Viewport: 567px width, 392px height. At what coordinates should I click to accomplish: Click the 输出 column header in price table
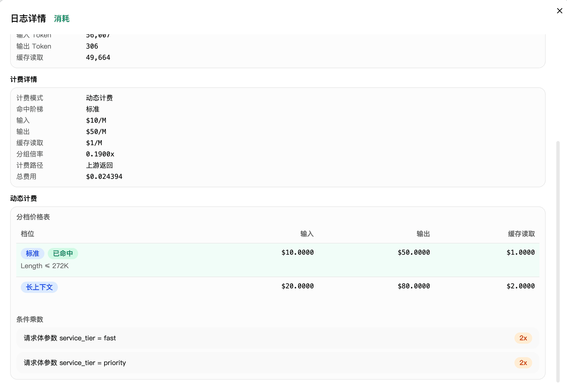tap(423, 234)
